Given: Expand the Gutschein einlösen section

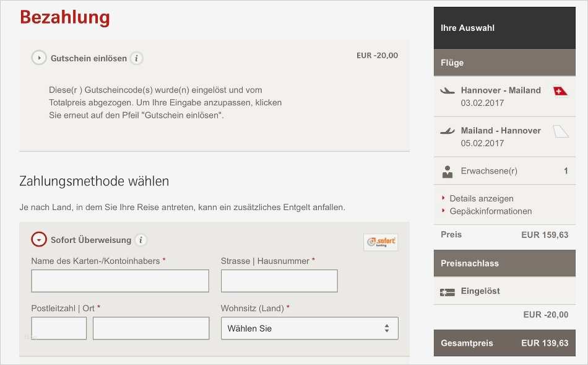Looking at the screenshot, I should 39,57.
